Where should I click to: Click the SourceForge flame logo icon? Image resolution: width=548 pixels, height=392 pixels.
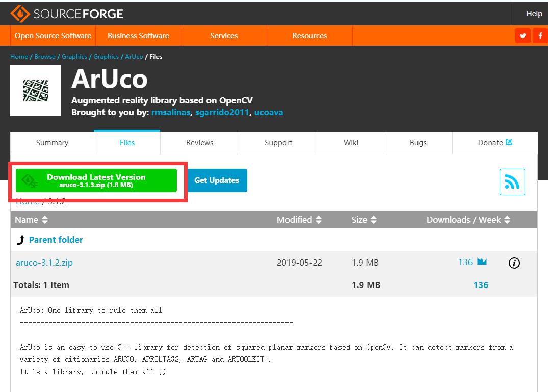pyautogui.click(x=19, y=14)
